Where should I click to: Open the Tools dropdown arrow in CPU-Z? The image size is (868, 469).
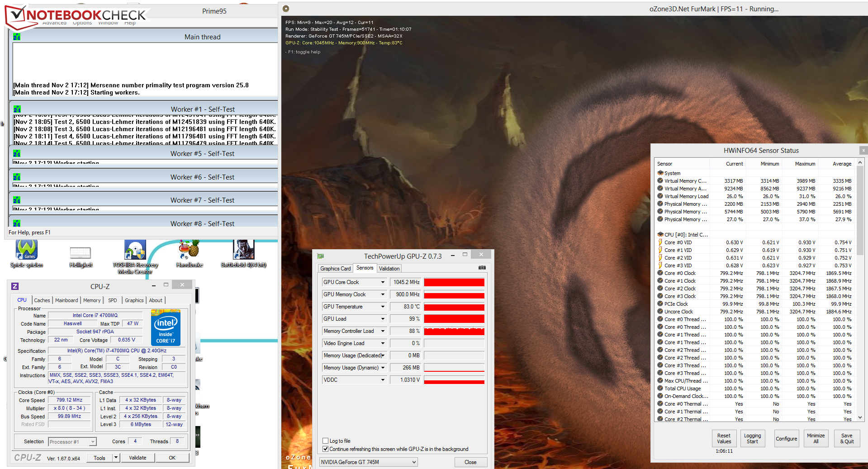coord(116,458)
